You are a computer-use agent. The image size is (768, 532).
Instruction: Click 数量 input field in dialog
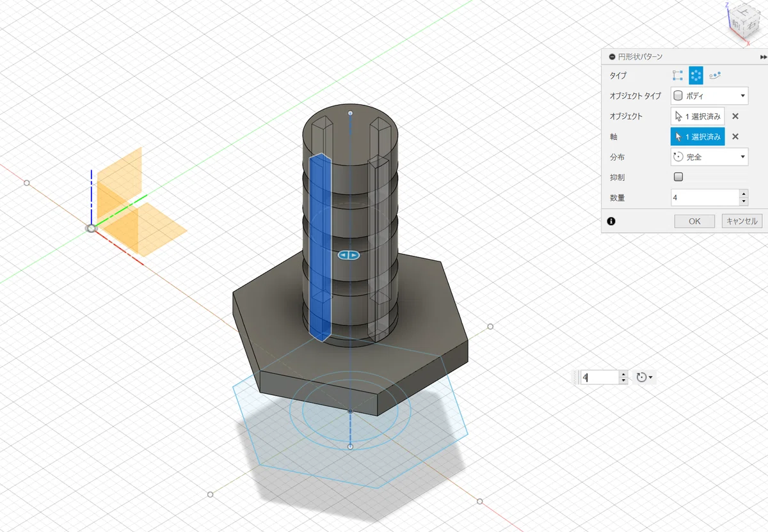pyautogui.click(x=704, y=198)
